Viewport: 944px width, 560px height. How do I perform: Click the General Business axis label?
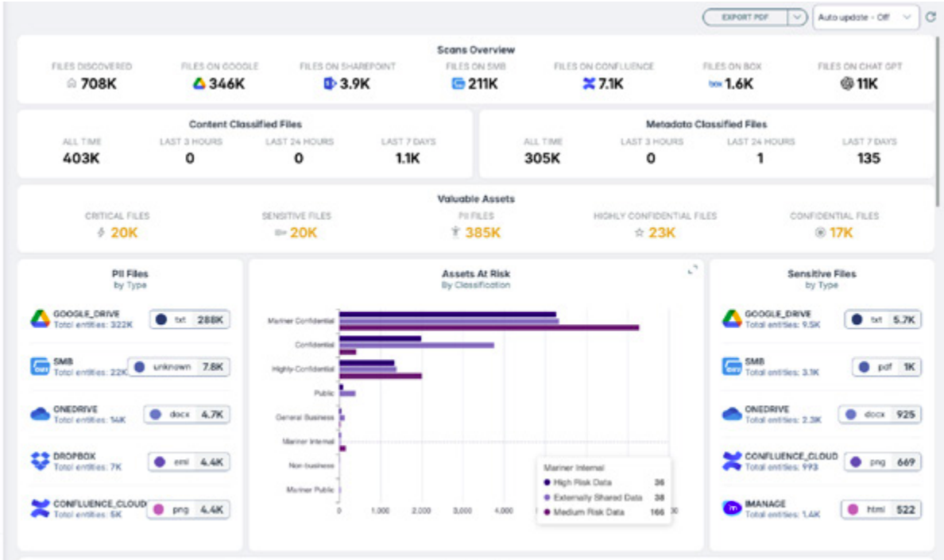[304, 418]
